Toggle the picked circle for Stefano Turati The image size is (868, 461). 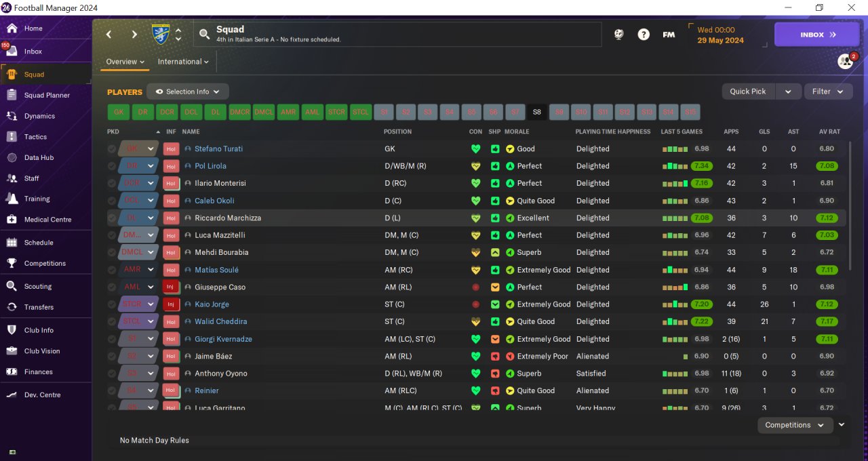112,148
